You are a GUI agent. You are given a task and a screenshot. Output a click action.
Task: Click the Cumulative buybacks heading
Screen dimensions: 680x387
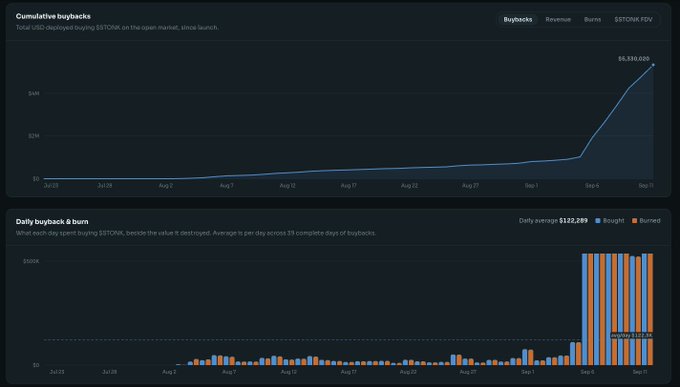(53, 16)
